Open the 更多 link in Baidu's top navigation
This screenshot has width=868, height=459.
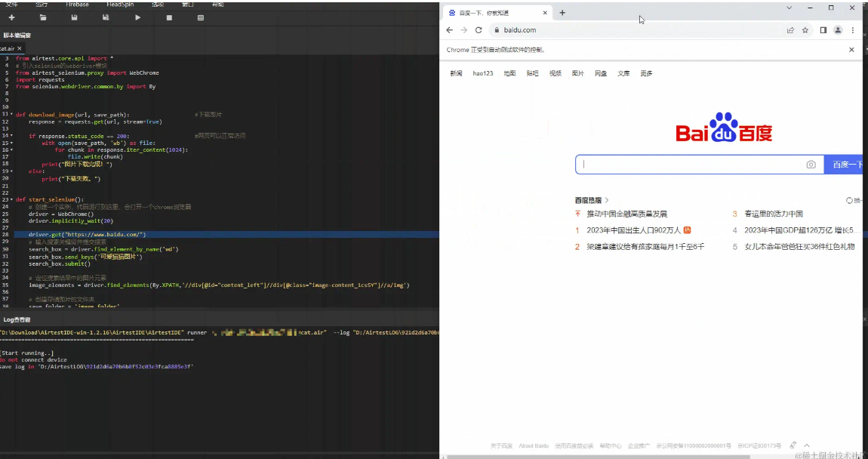coord(646,73)
